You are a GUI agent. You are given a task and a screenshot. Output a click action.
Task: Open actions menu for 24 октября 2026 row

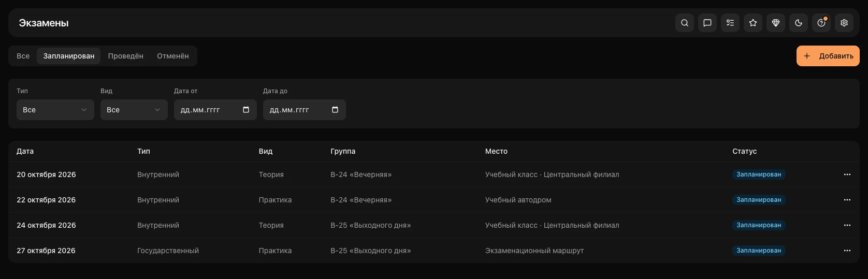point(847,225)
